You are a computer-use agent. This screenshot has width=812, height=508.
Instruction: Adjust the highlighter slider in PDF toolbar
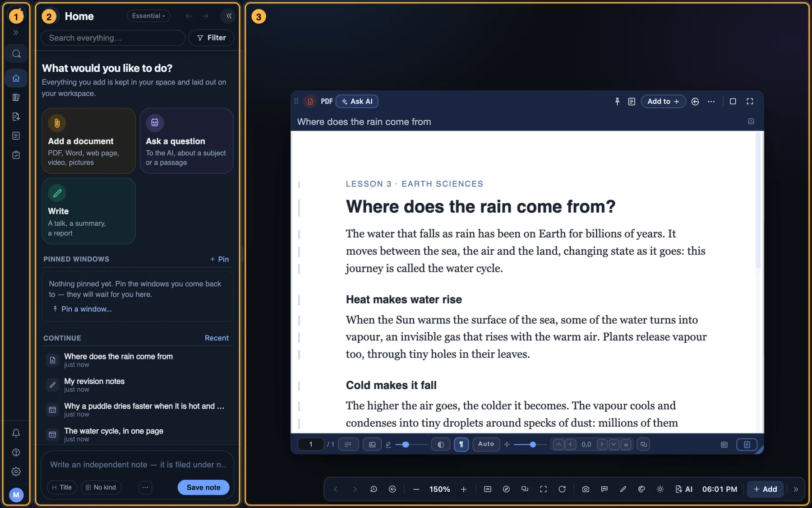coord(411,445)
